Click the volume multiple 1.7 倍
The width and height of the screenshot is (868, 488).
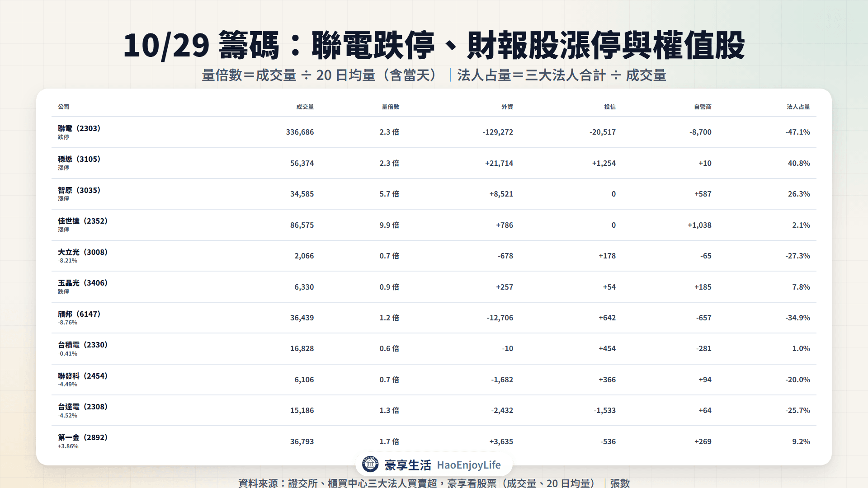tap(389, 441)
